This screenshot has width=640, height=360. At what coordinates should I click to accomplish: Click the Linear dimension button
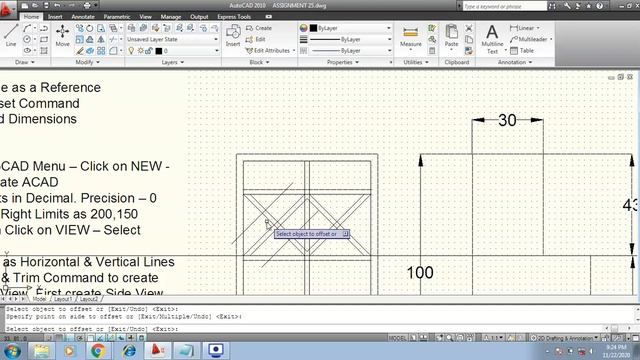coord(525,28)
